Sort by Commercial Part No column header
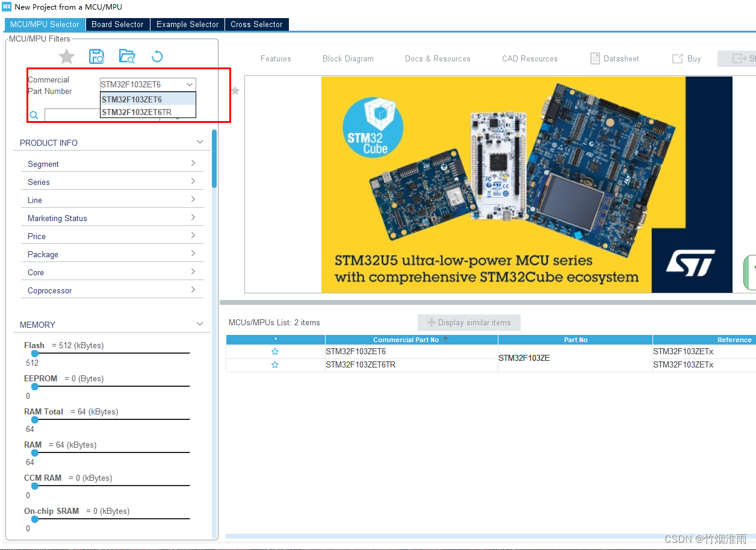This screenshot has width=756, height=550. point(411,340)
